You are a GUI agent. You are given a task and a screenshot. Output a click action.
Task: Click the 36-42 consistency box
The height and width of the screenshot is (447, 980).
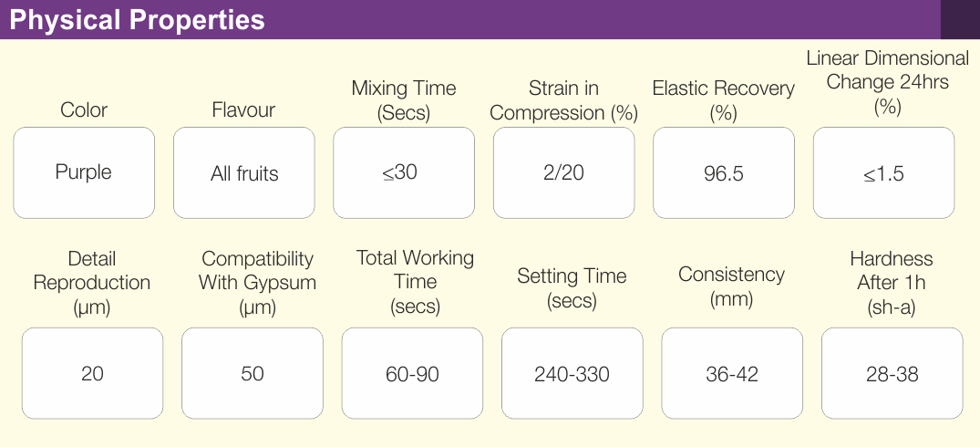coord(732,373)
